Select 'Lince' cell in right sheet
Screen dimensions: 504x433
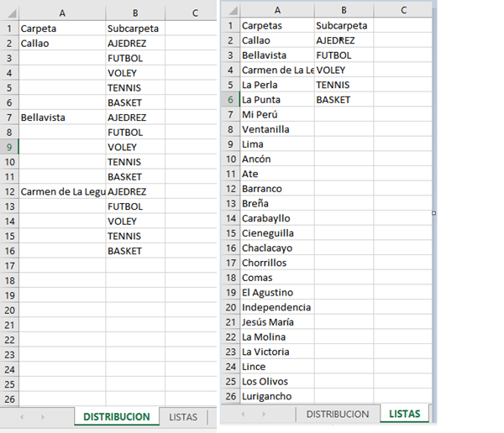point(277,367)
